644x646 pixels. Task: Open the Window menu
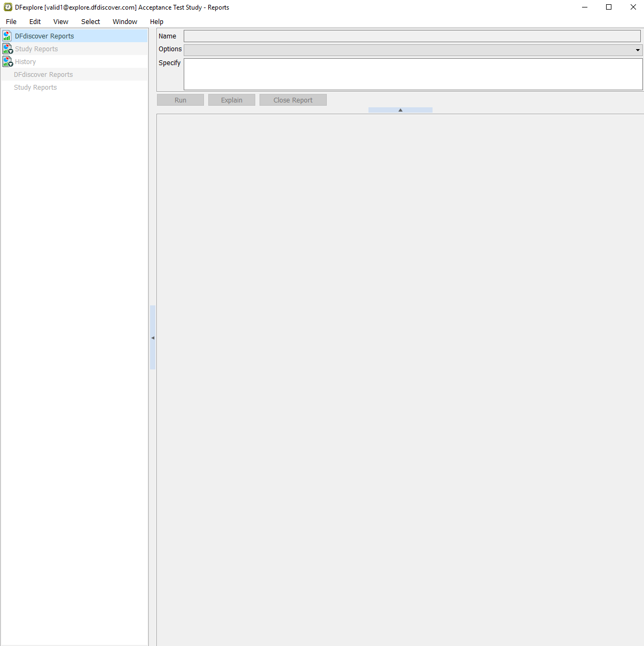click(125, 22)
